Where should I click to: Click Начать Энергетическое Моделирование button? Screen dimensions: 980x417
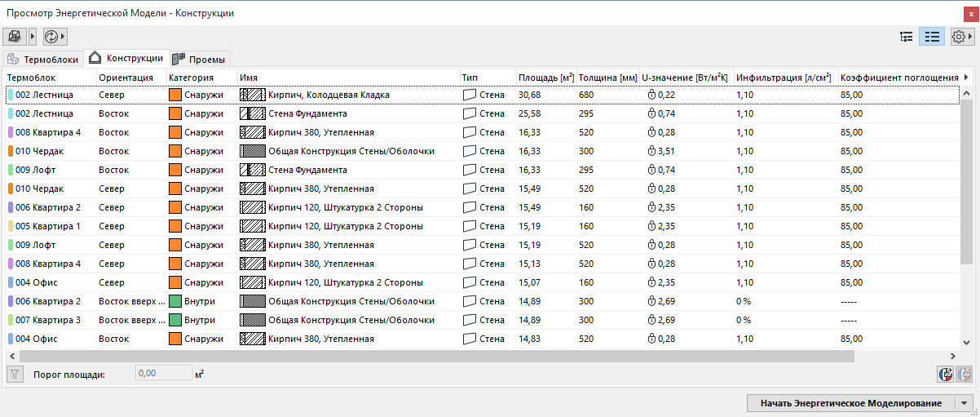pos(851,403)
